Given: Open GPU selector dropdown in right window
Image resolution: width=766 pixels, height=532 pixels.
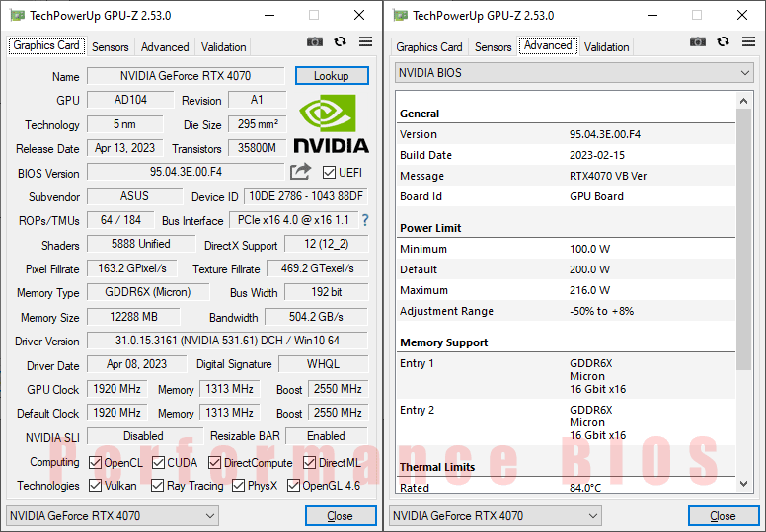Looking at the screenshot, I should tap(495, 516).
